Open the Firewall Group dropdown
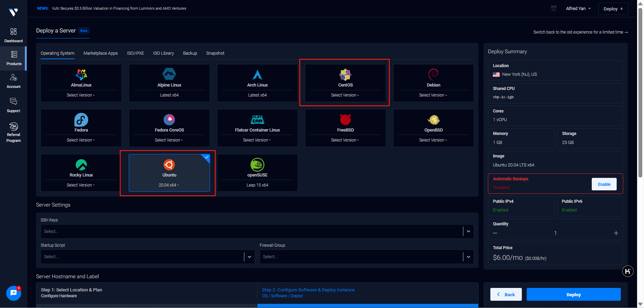 [x=468, y=257]
